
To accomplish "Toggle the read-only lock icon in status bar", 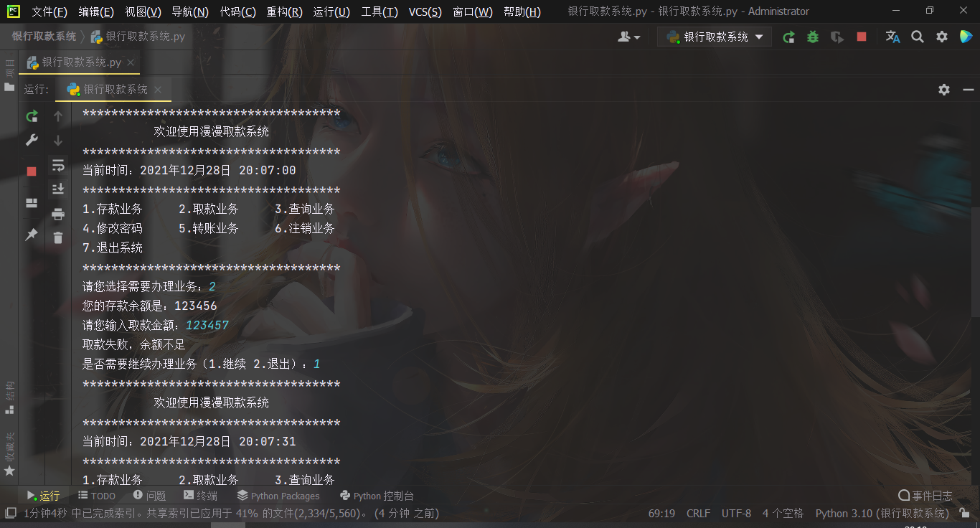I will 965,514.
